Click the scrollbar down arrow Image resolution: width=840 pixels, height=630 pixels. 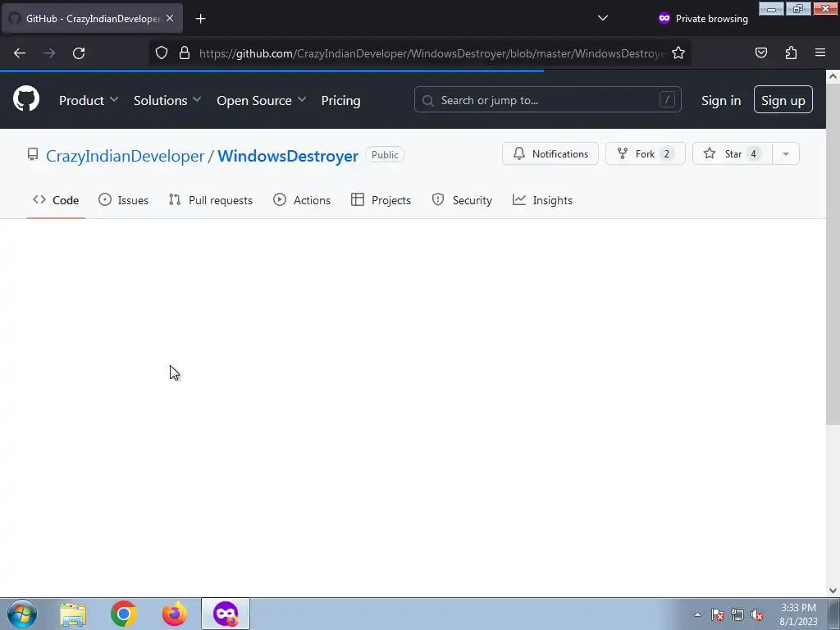pos(833,591)
